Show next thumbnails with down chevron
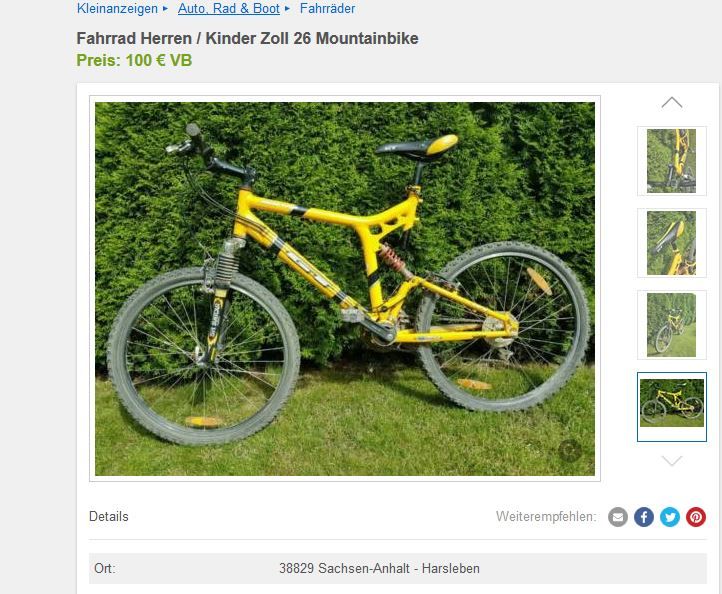 [x=671, y=460]
